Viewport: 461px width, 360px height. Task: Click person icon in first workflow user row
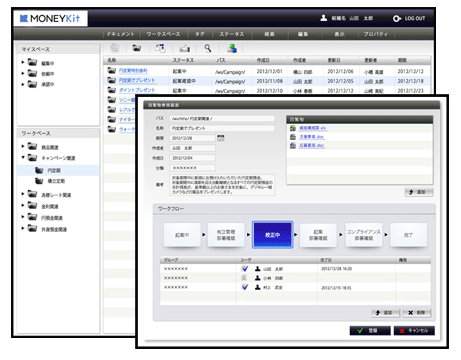[x=257, y=268]
